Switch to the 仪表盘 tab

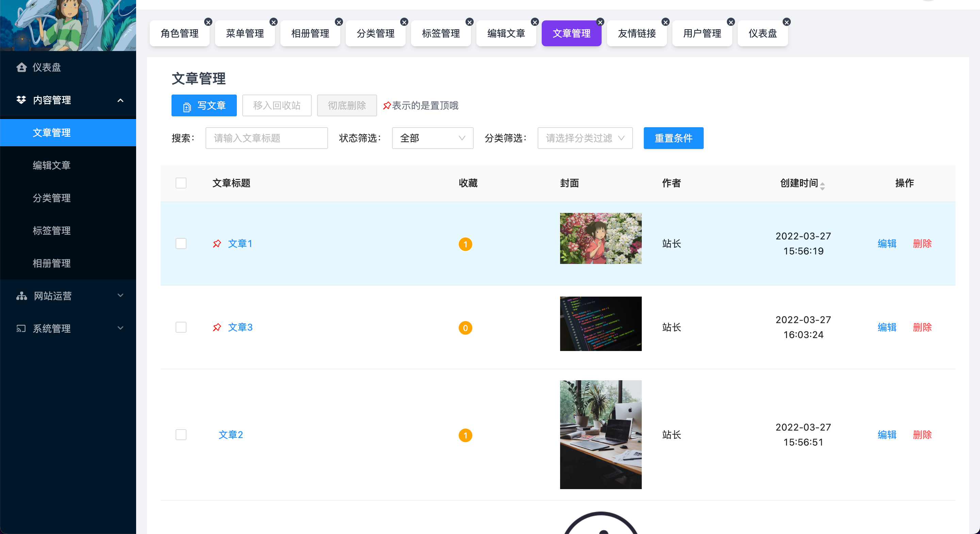pos(763,33)
